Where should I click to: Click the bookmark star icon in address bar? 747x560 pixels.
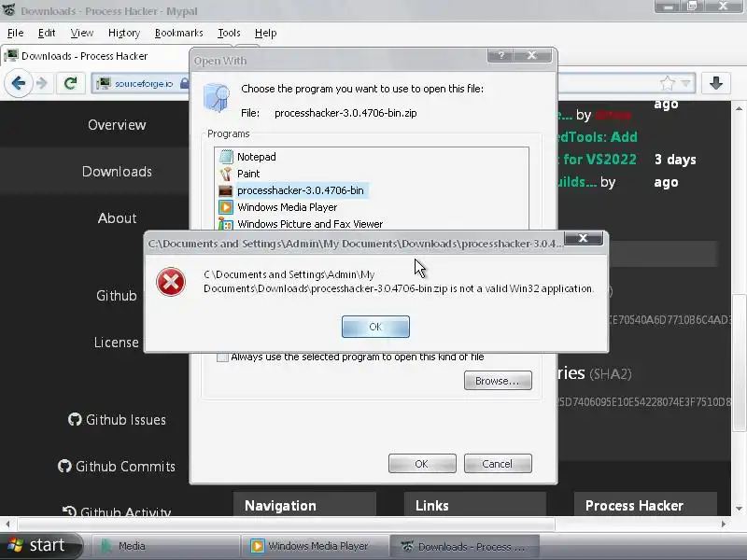coord(668,83)
